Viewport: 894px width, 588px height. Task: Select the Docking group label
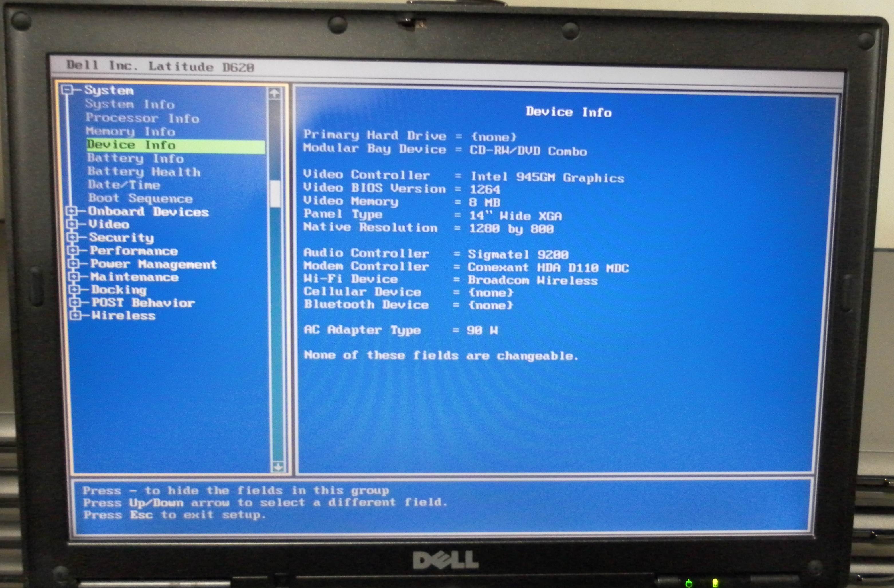pos(119,290)
